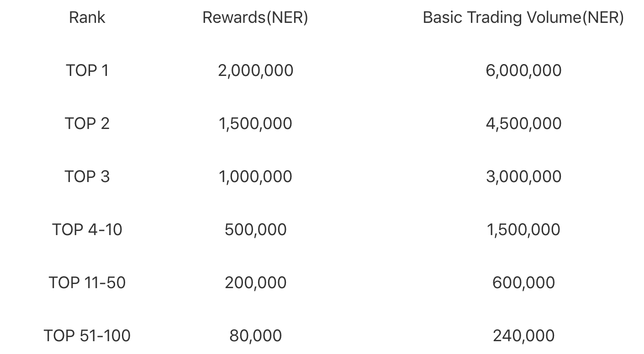The width and height of the screenshot is (644, 354).
Task: Click the 600,000 trading volume value
Action: [x=523, y=283]
